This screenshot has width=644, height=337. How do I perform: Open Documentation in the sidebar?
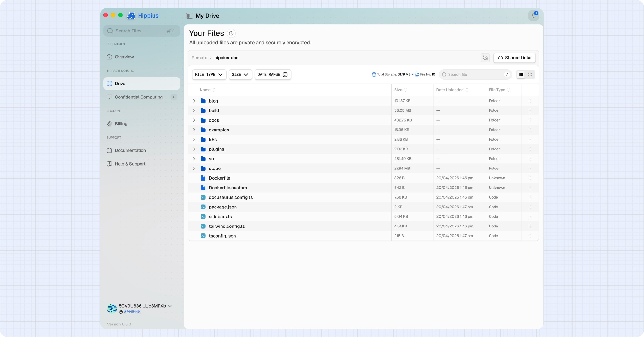tap(141, 150)
